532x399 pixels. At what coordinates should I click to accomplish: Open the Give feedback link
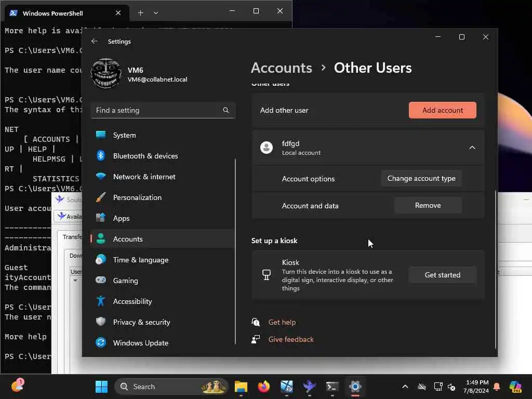click(x=291, y=339)
